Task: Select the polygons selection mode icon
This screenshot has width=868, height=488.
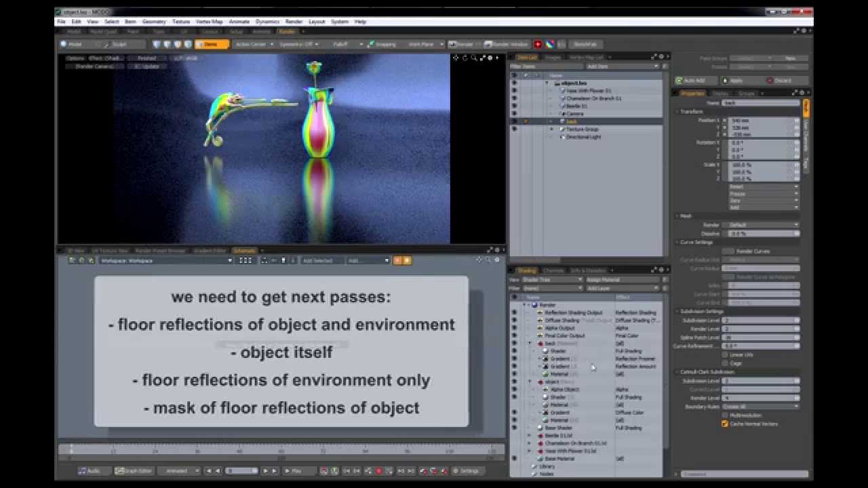Action: (x=178, y=44)
